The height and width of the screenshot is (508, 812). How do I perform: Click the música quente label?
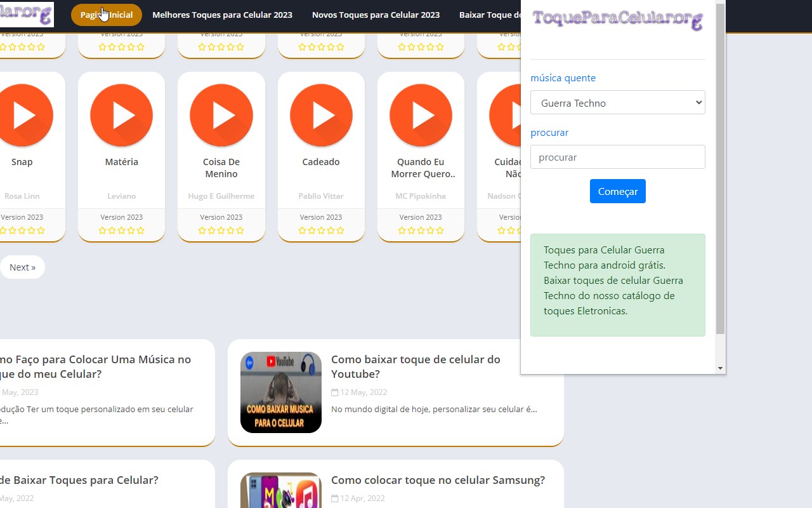pyautogui.click(x=563, y=78)
